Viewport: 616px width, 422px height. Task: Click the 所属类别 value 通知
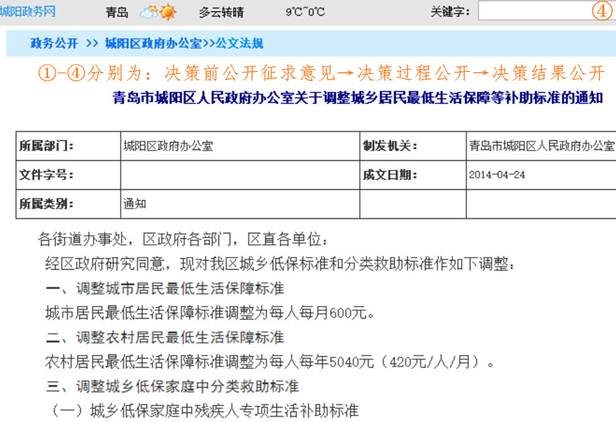point(134,204)
